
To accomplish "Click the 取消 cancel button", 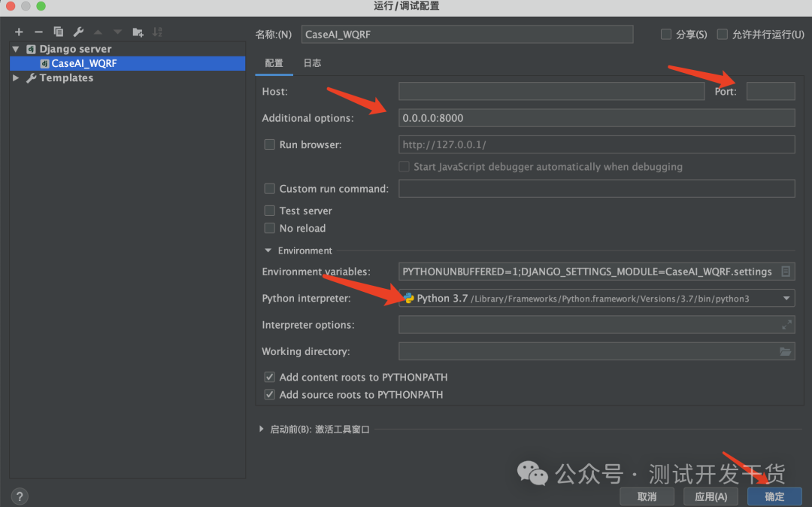I will [647, 496].
